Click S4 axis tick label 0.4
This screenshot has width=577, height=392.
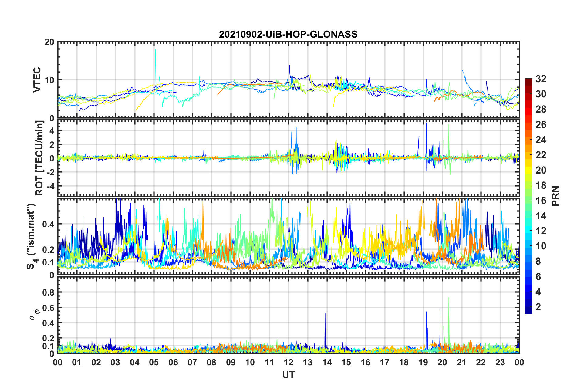(x=48, y=224)
